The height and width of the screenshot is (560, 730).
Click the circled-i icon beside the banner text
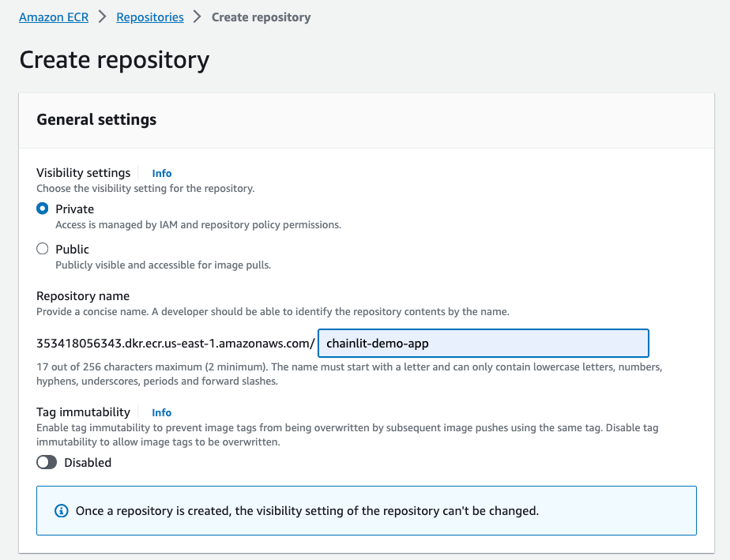tap(62, 510)
